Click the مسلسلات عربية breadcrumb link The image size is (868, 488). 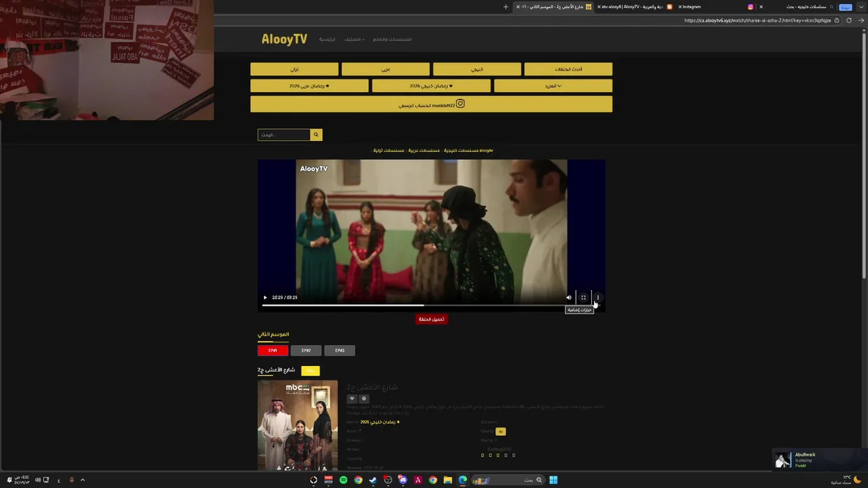(423, 150)
